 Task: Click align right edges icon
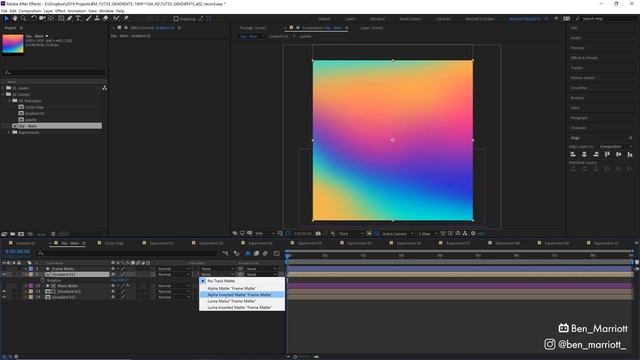point(596,154)
